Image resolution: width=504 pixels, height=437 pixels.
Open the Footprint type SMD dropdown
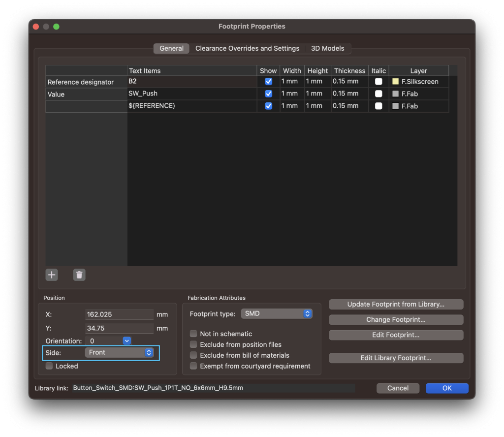[277, 313]
